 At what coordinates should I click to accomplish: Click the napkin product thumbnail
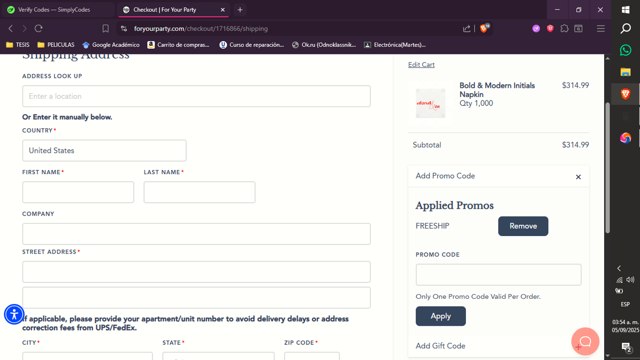(x=430, y=103)
